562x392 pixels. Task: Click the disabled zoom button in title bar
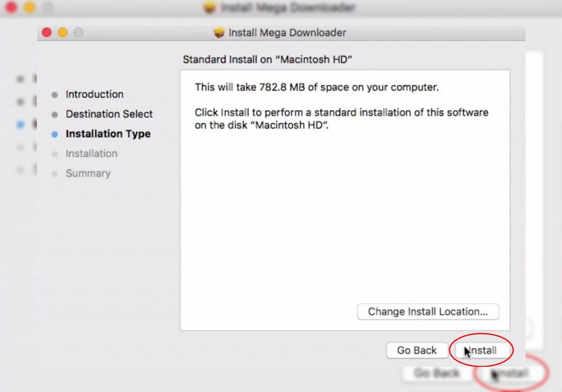79,33
